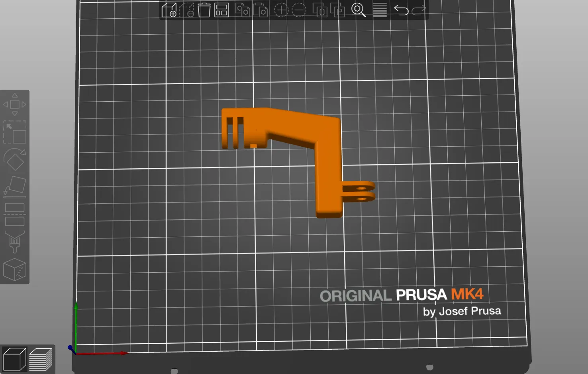Select the Rotate gizmo tool

point(15,159)
